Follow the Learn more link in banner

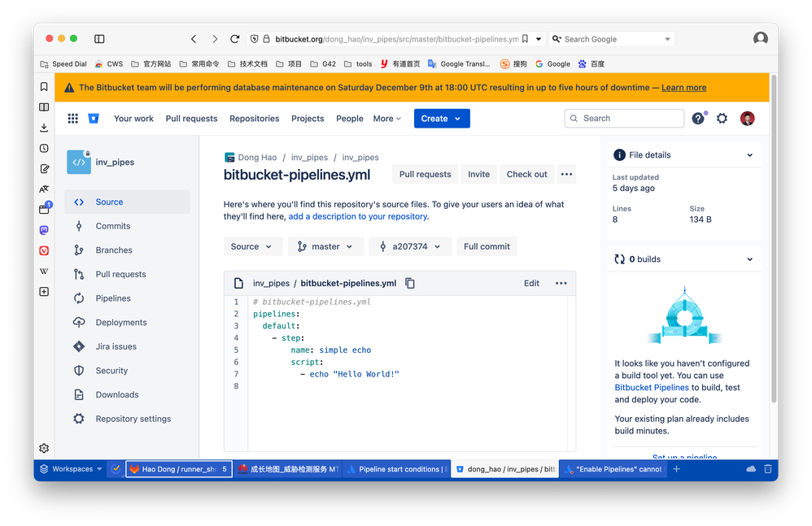pyautogui.click(x=683, y=88)
